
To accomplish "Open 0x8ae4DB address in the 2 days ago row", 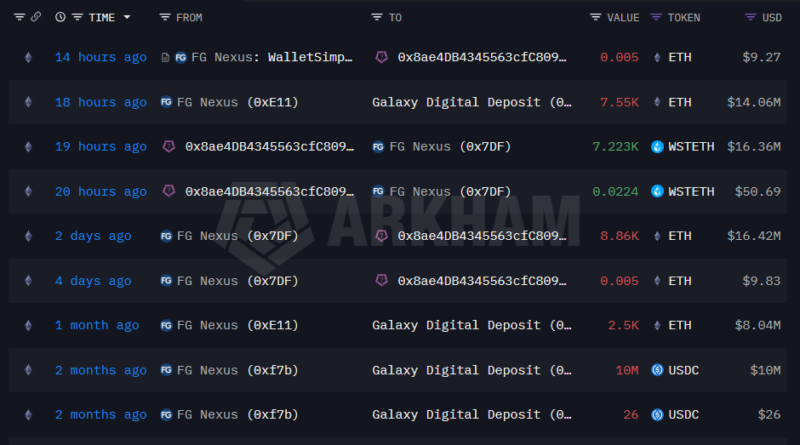I will tap(475, 236).
